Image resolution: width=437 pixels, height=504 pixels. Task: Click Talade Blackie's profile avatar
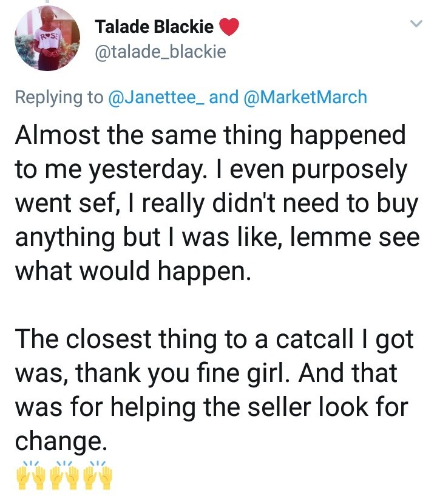point(48,40)
